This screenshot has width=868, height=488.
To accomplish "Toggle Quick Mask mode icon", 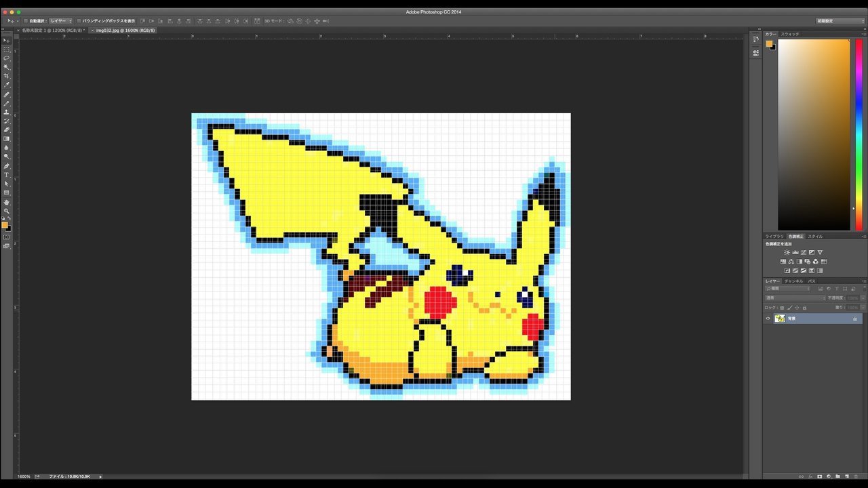I will pos(7,237).
